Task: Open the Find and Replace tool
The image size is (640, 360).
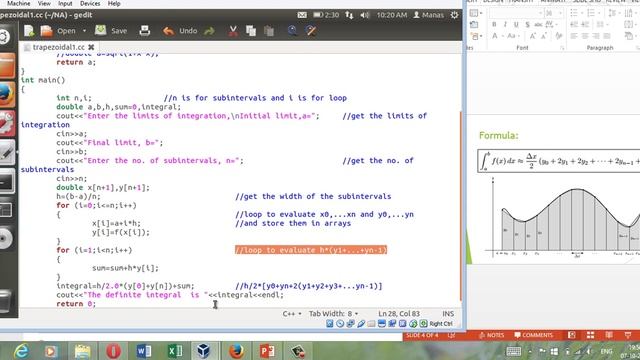Action: 311,31
